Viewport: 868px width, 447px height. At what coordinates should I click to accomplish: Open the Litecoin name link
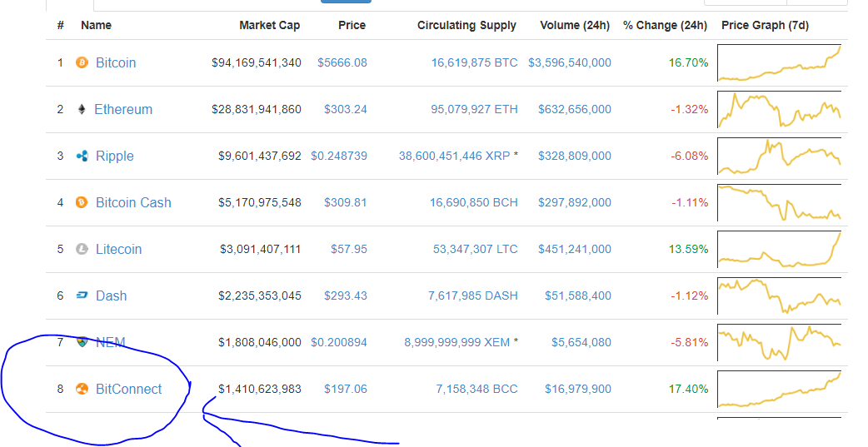pos(118,250)
